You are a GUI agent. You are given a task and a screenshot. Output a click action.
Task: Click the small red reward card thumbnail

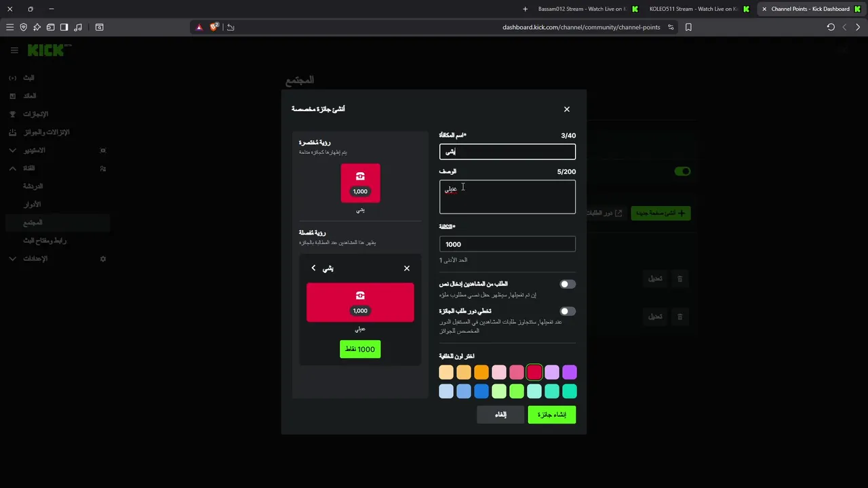point(360,183)
